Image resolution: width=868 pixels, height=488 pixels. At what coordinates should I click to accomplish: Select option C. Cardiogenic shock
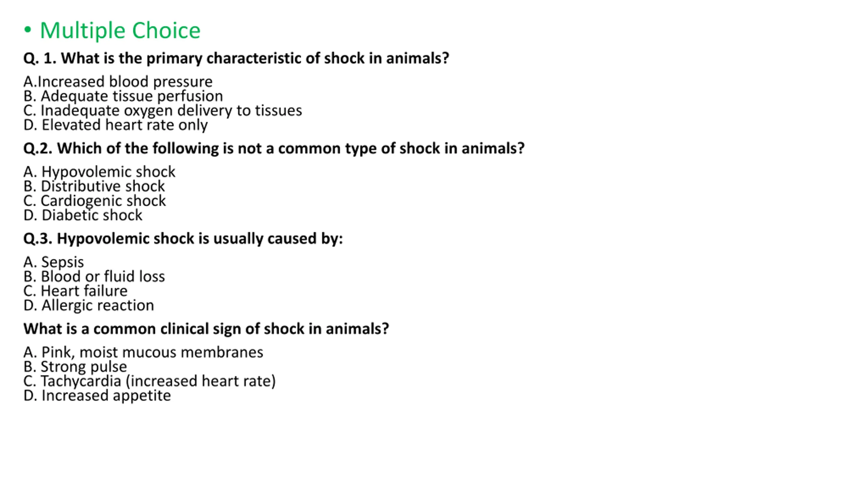(95, 201)
